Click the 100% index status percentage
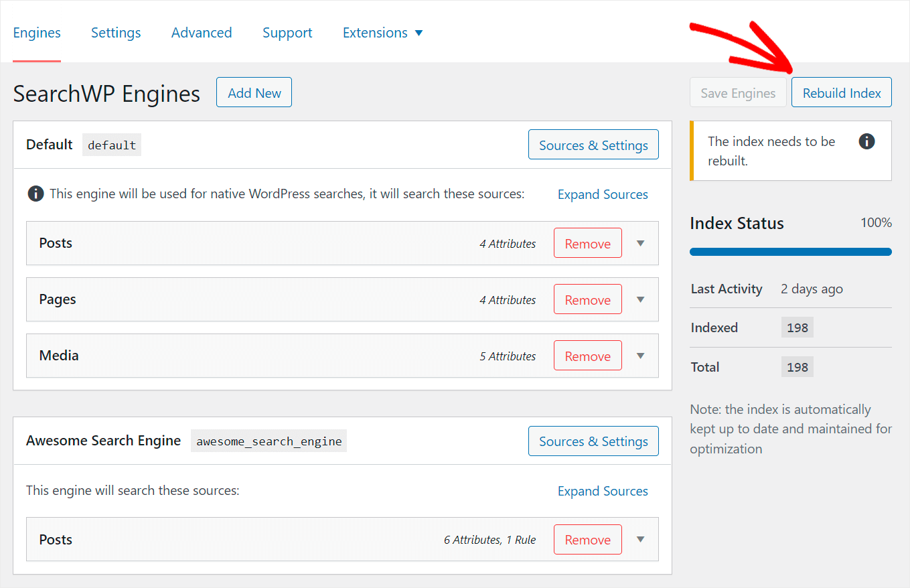Image resolution: width=910 pixels, height=588 pixels. (876, 222)
